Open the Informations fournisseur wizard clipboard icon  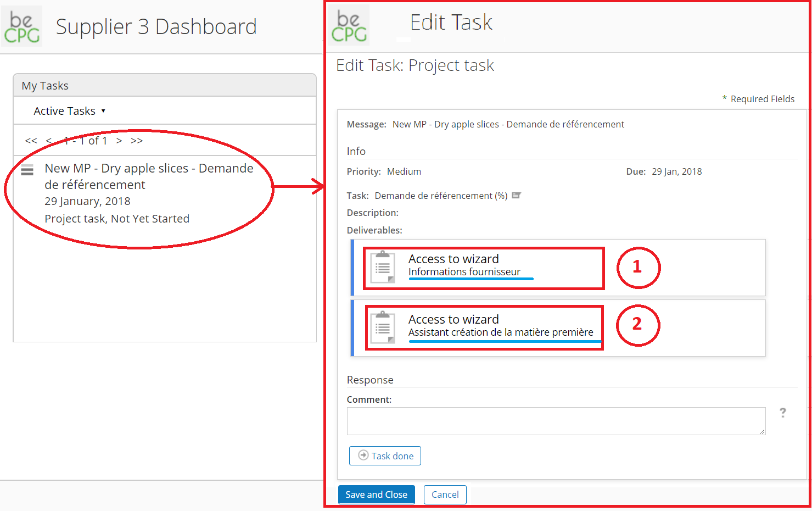point(383,267)
